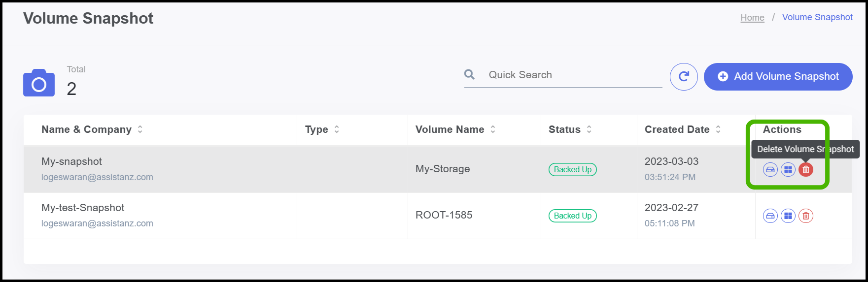Go to Home breadcrumb link

[x=752, y=18]
